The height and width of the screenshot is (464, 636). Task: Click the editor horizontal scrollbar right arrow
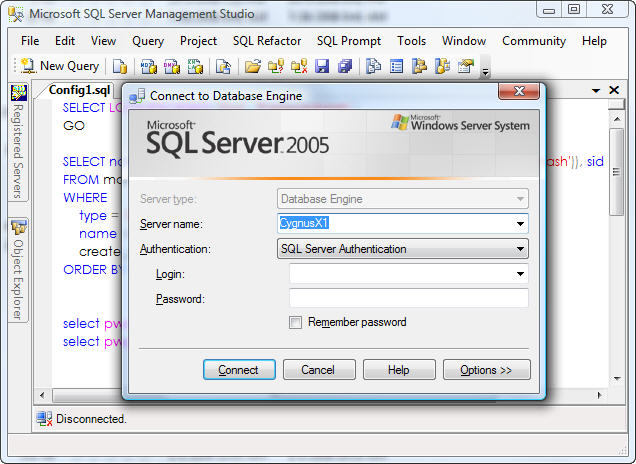[599, 395]
